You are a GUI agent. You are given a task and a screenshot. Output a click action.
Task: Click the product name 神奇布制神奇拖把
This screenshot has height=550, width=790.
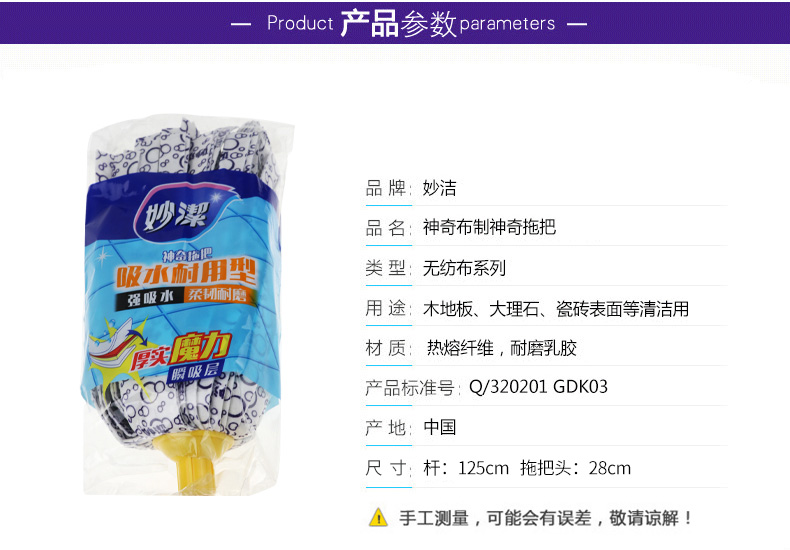coord(489,228)
